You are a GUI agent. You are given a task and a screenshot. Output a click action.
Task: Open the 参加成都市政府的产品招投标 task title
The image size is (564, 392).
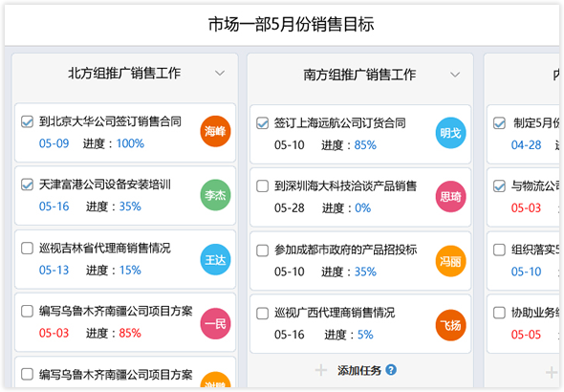346,250
